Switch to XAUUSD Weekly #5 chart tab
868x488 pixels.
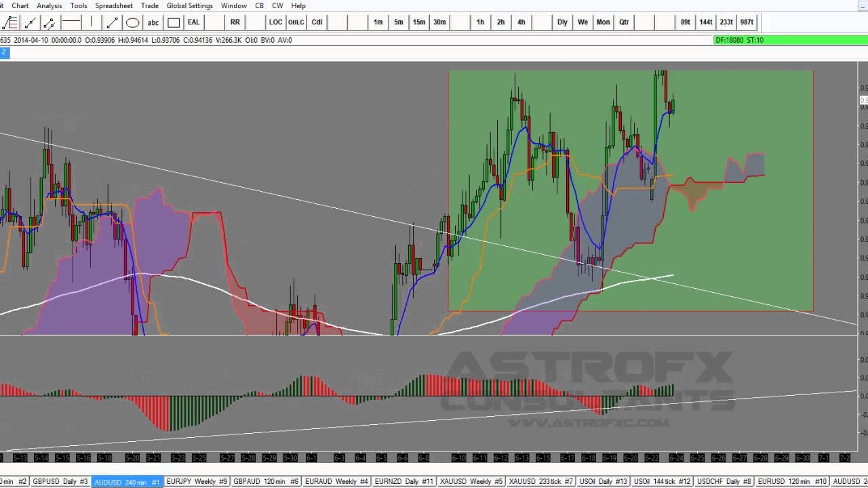[471, 481]
